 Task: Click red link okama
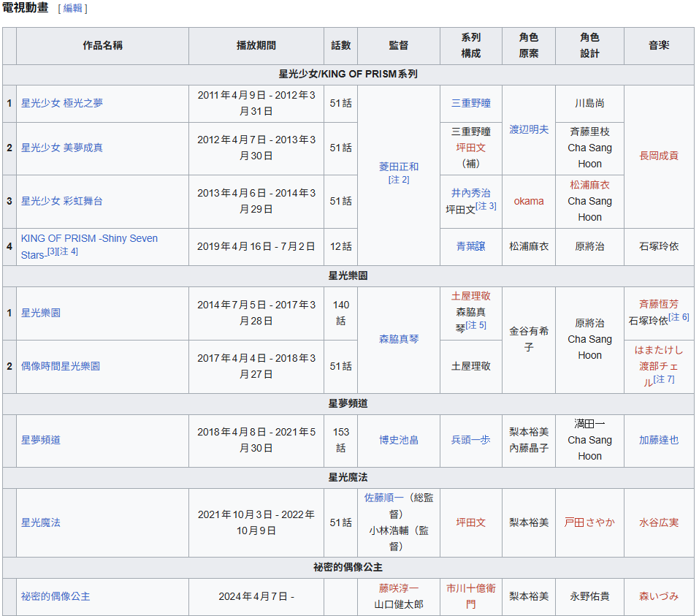click(529, 201)
